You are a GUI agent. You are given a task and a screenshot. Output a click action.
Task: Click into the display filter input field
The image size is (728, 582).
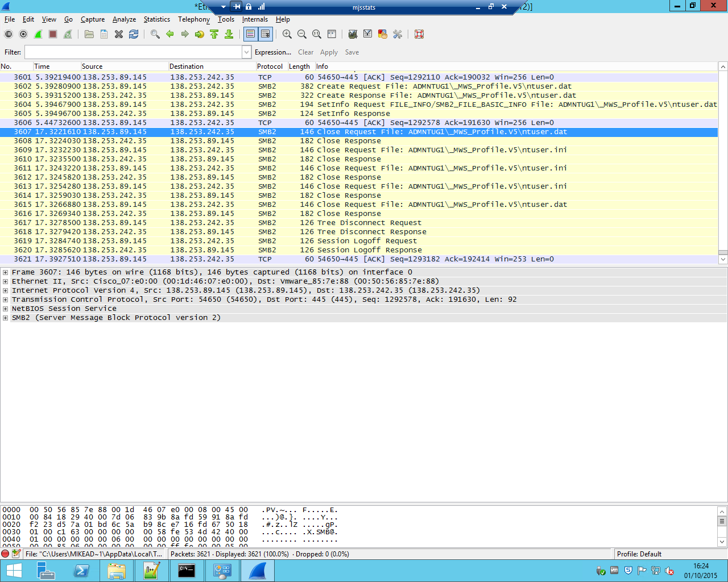133,52
